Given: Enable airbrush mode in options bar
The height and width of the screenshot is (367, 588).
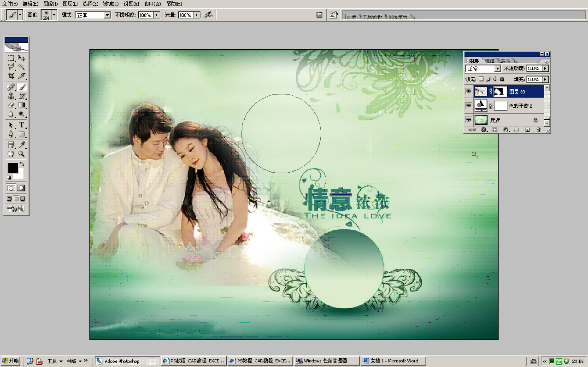Looking at the screenshot, I should click(209, 15).
